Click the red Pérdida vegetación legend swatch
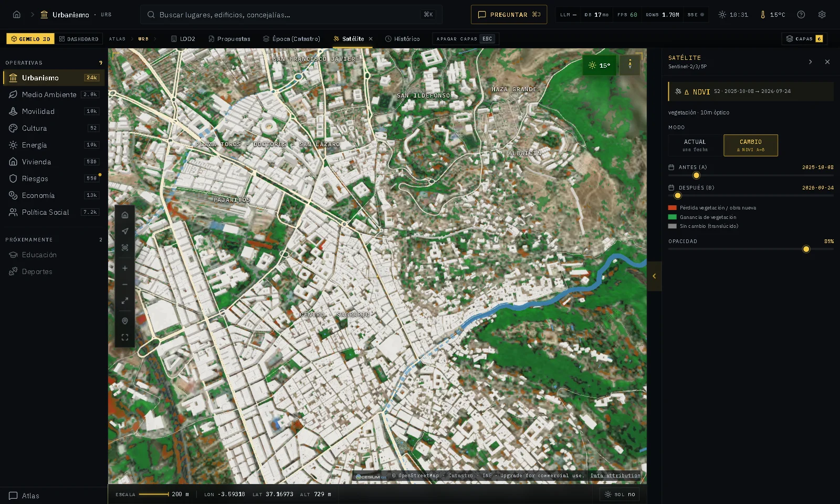840x504 pixels. pyautogui.click(x=673, y=208)
